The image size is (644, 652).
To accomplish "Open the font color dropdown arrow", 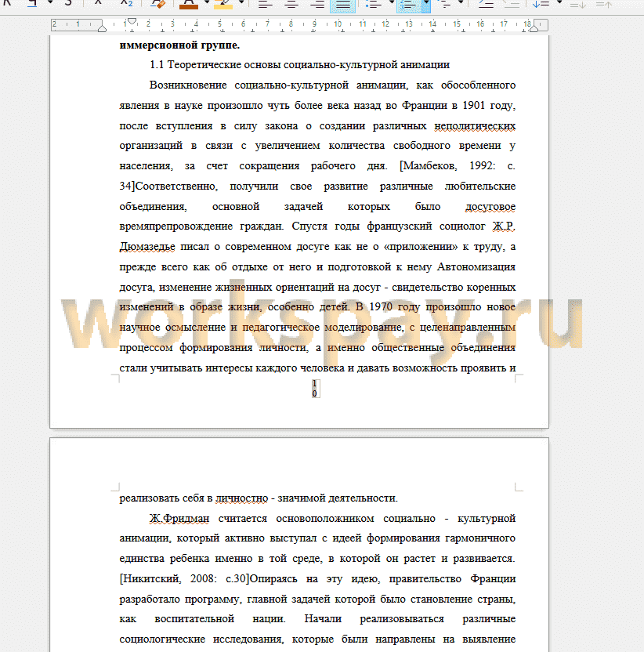I will 207,2.
